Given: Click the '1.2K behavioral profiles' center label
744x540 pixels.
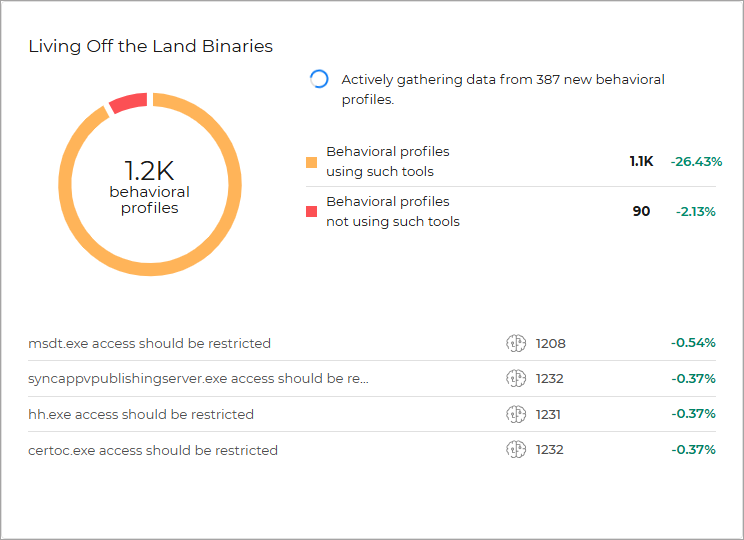Looking at the screenshot, I should [x=150, y=187].
